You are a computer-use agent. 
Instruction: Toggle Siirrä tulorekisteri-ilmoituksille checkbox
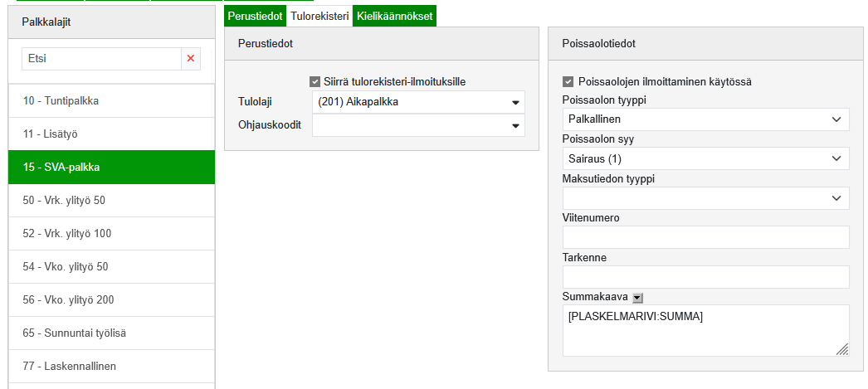point(315,81)
